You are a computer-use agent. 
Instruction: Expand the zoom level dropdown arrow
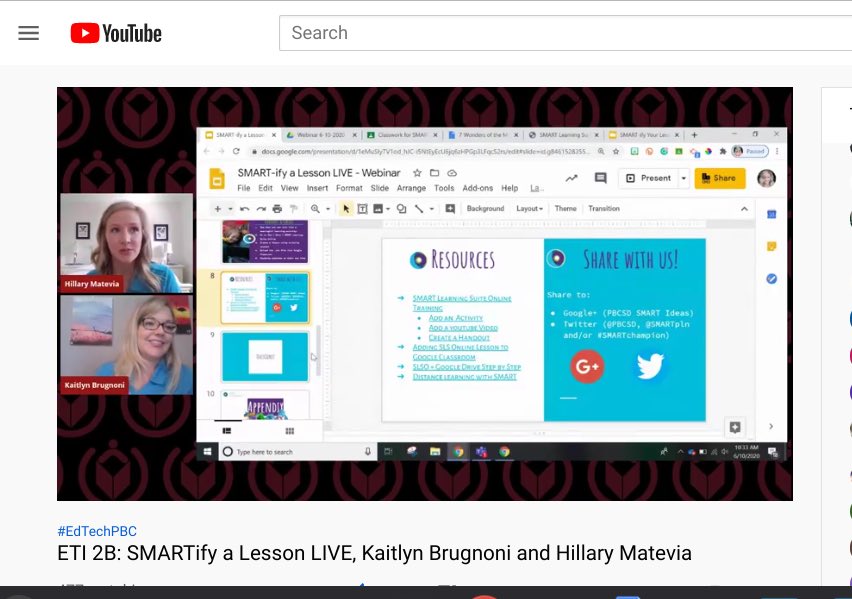pyautogui.click(x=328, y=209)
